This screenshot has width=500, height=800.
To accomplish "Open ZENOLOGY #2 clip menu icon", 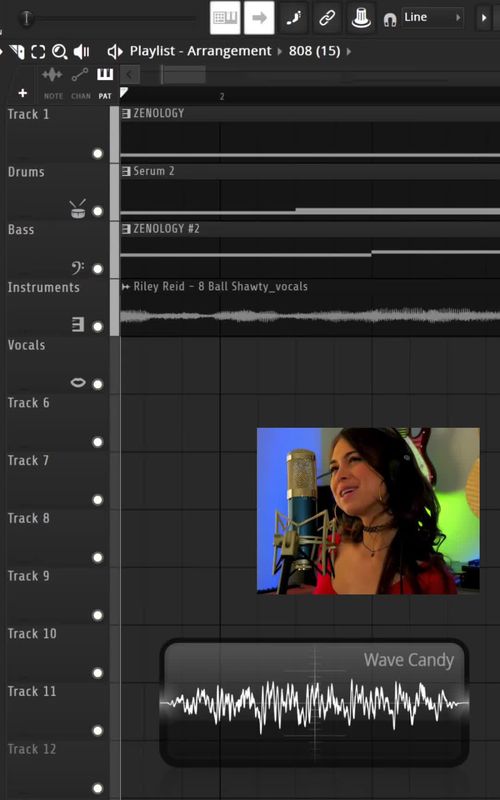I will [126, 229].
